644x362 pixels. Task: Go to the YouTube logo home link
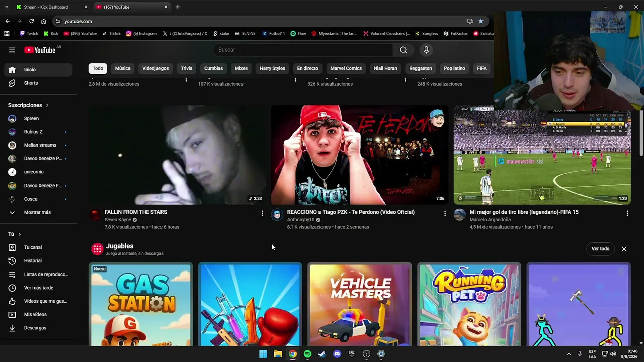(40, 50)
